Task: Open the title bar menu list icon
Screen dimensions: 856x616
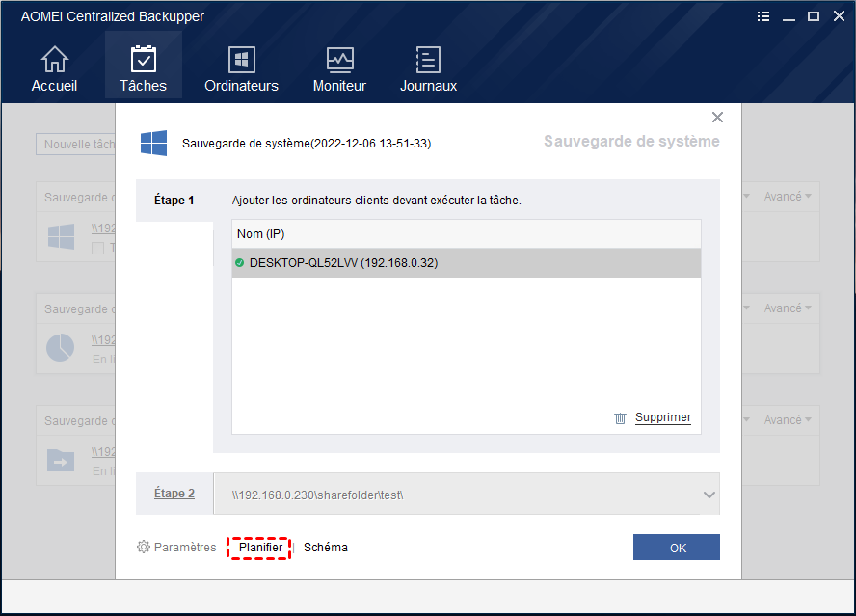Action: click(763, 17)
